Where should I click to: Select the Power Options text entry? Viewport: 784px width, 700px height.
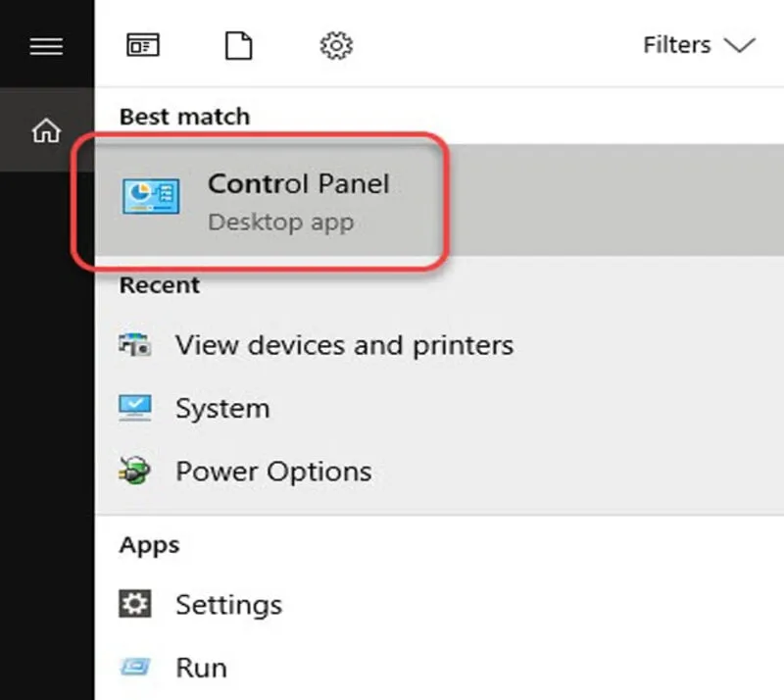[272, 471]
